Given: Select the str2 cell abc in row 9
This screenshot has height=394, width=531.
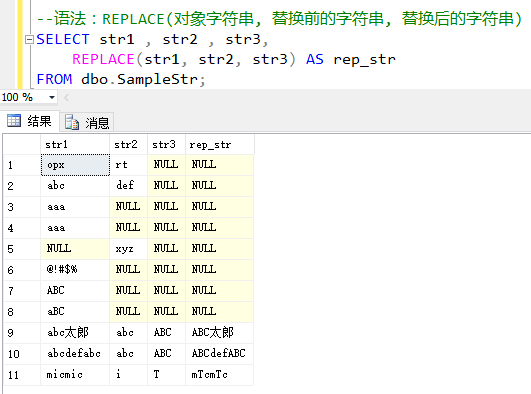Looking at the screenshot, I should click(x=128, y=333).
